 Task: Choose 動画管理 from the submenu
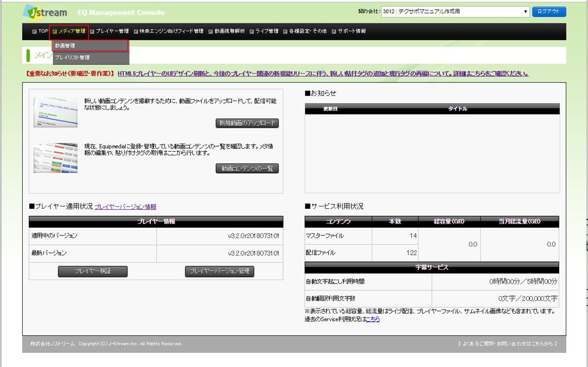pos(90,46)
